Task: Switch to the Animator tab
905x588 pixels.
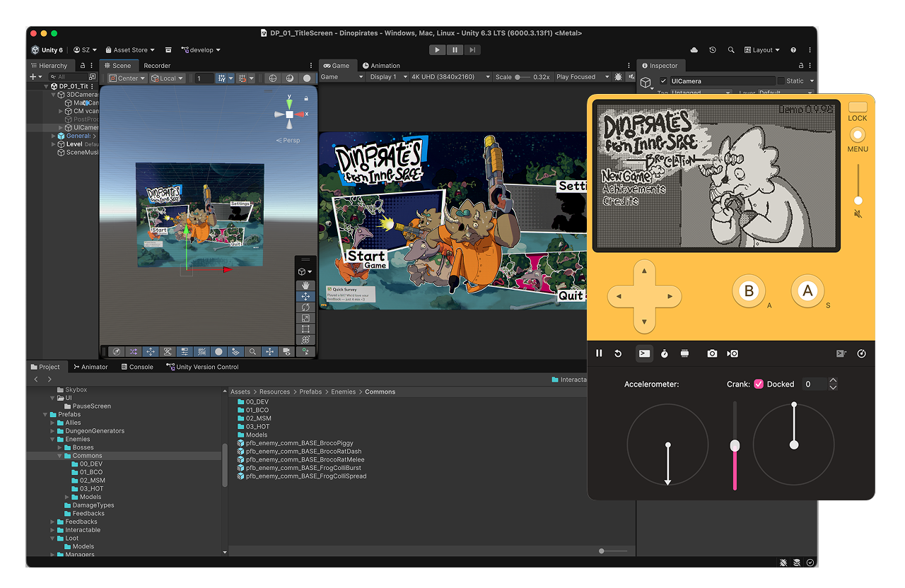Action: point(90,367)
